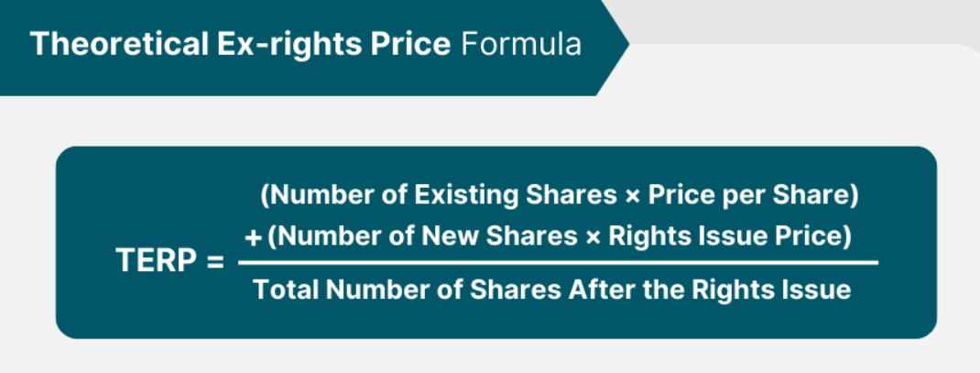Viewport: 980px width, 373px height.
Task: Click the bold 'Theoretical Ex-rights Price' title text
Action: point(240,44)
